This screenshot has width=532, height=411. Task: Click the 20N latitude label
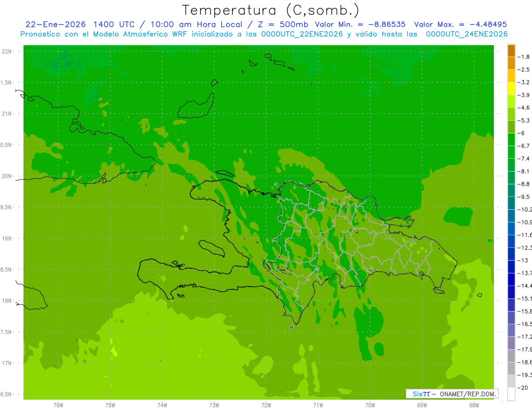click(7, 176)
